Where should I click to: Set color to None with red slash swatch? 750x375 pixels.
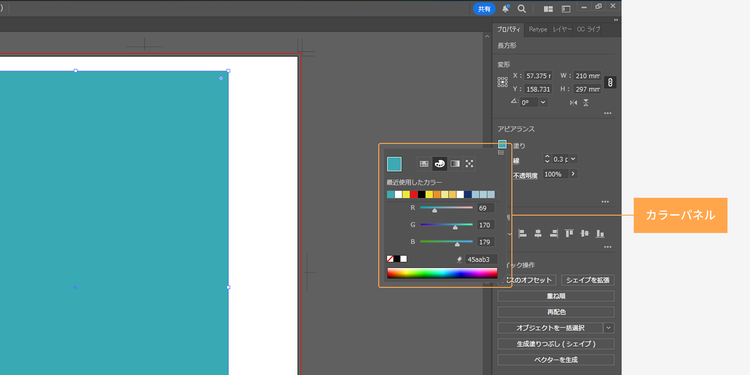(390, 259)
